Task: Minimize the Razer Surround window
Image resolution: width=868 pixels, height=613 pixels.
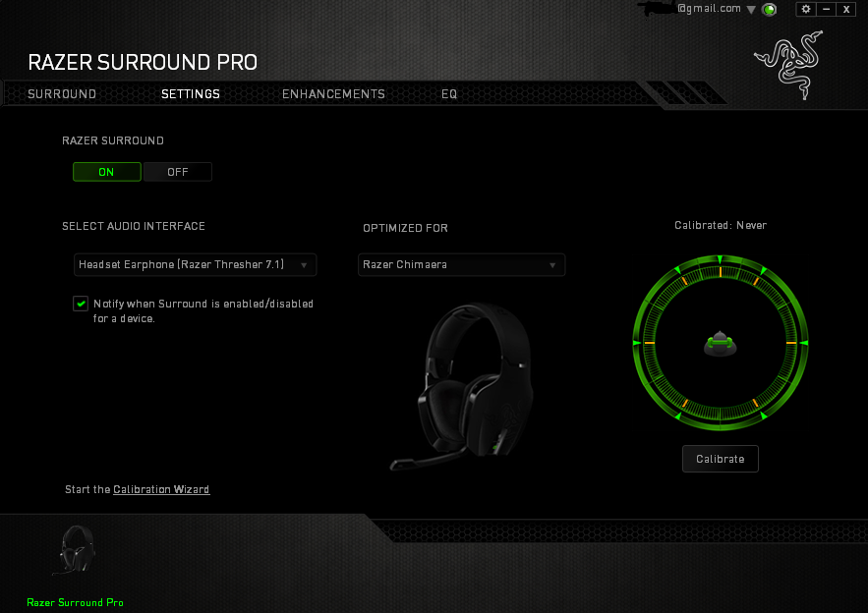Action: click(x=826, y=9)
